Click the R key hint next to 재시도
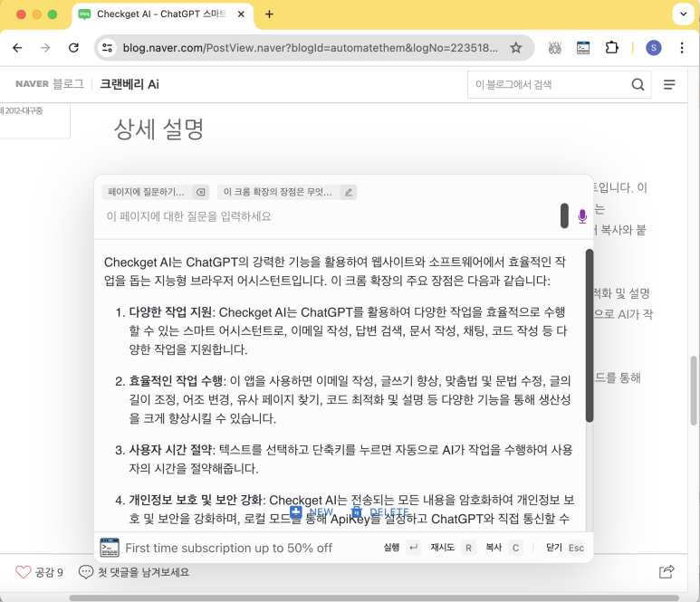The height and width of the screenshot is (602, 700). tap(468, 548)
